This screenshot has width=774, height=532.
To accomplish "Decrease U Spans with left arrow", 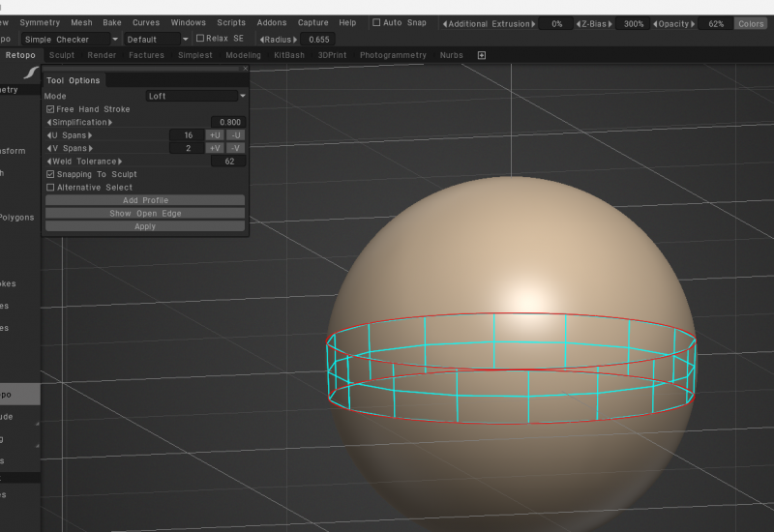I will pos(49,135).
